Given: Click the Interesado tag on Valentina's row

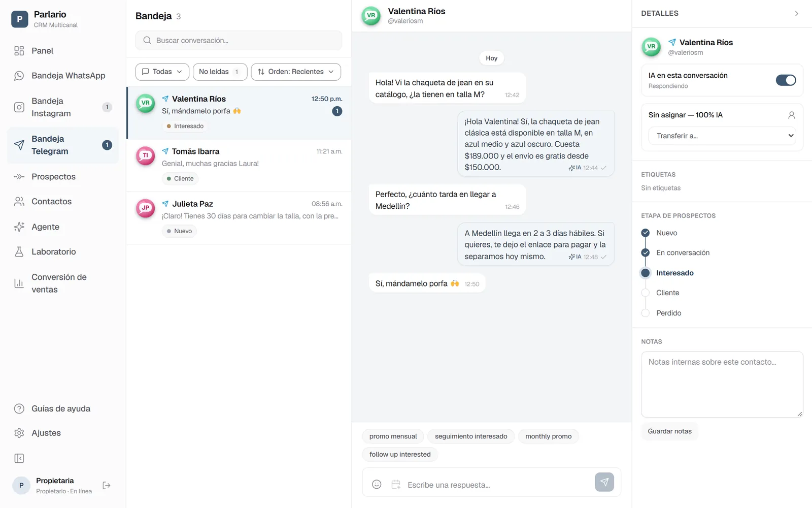Looking at the screenshot, I should tap(185, 126).
